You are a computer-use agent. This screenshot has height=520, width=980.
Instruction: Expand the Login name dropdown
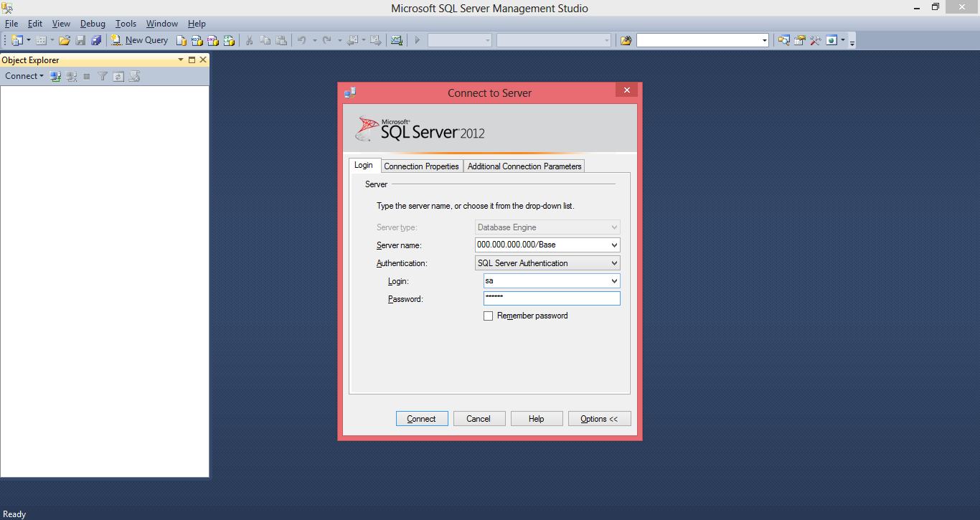614,281
